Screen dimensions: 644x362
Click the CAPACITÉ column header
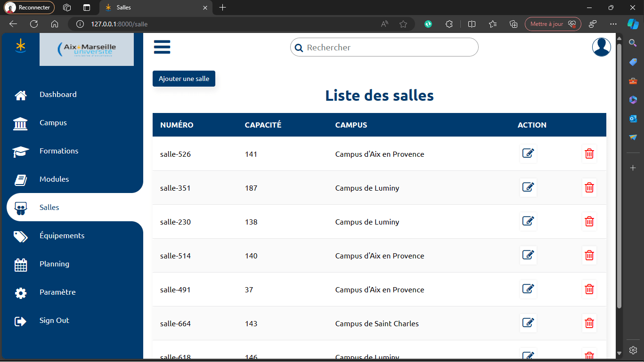[263, 125]
